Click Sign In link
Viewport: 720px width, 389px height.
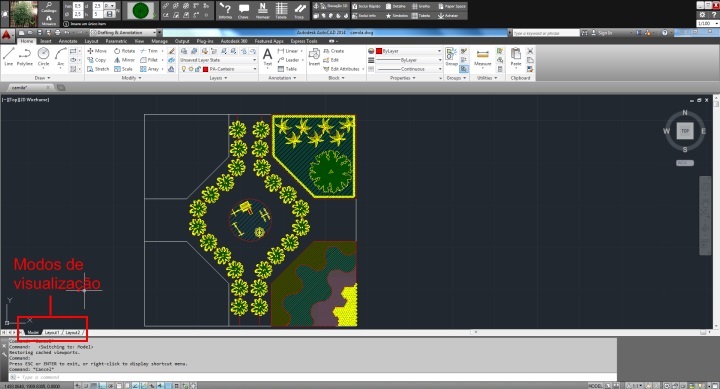click(x=605, y=33)
